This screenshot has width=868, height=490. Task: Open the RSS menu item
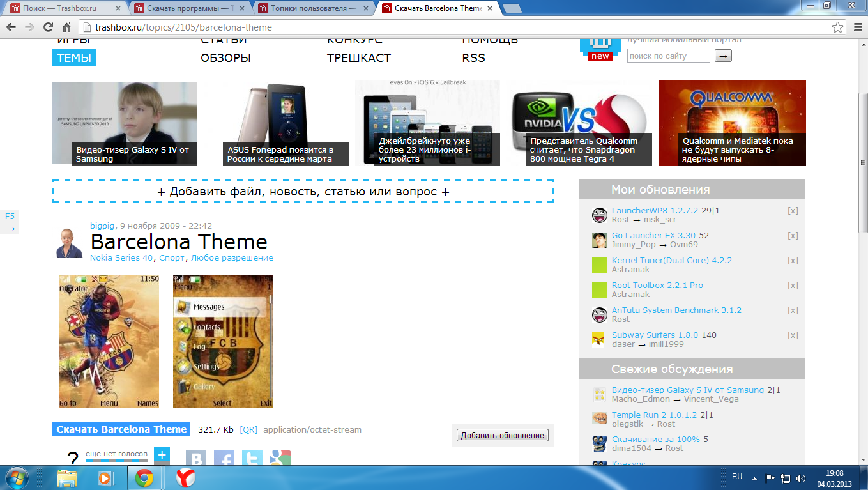[x=474, y=57]
